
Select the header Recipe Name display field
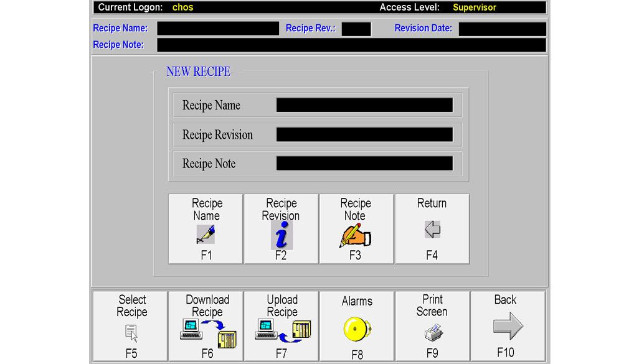pyautogui.click(x=217, y=29)
